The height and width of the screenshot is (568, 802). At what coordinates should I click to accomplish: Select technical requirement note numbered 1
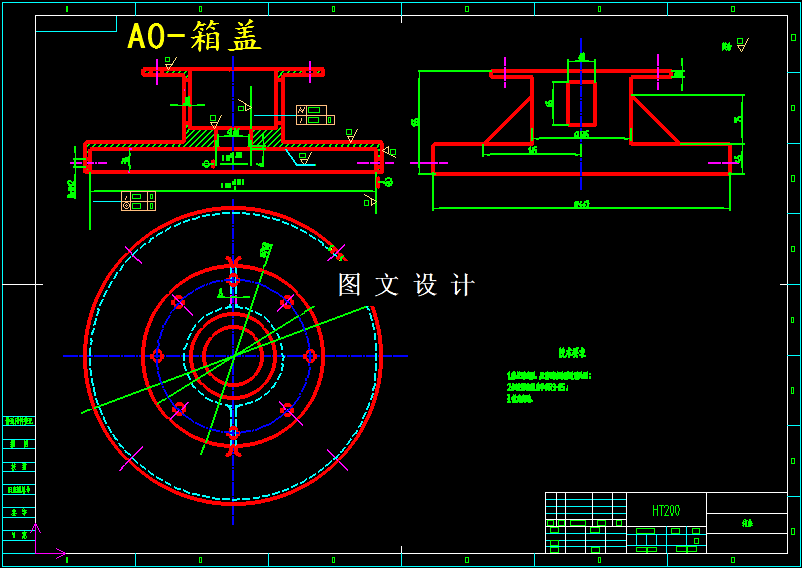[x=549, y=376]
